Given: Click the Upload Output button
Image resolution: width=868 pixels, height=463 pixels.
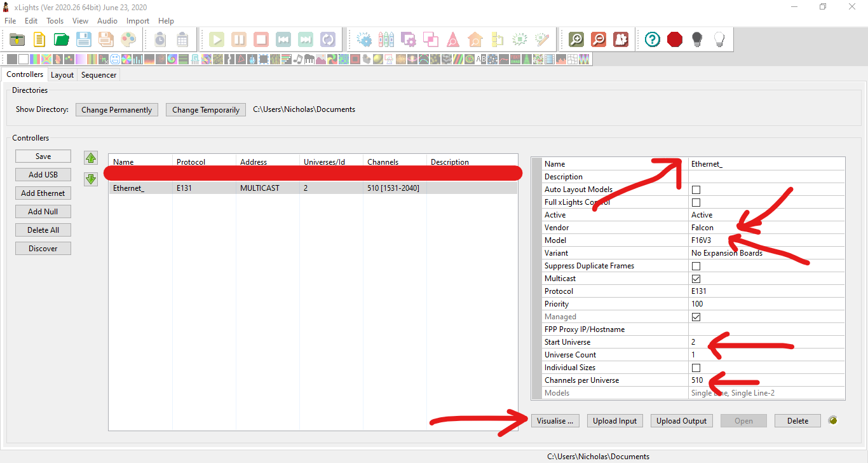Looking at the screenshot, I should click(x=682, y=421).
